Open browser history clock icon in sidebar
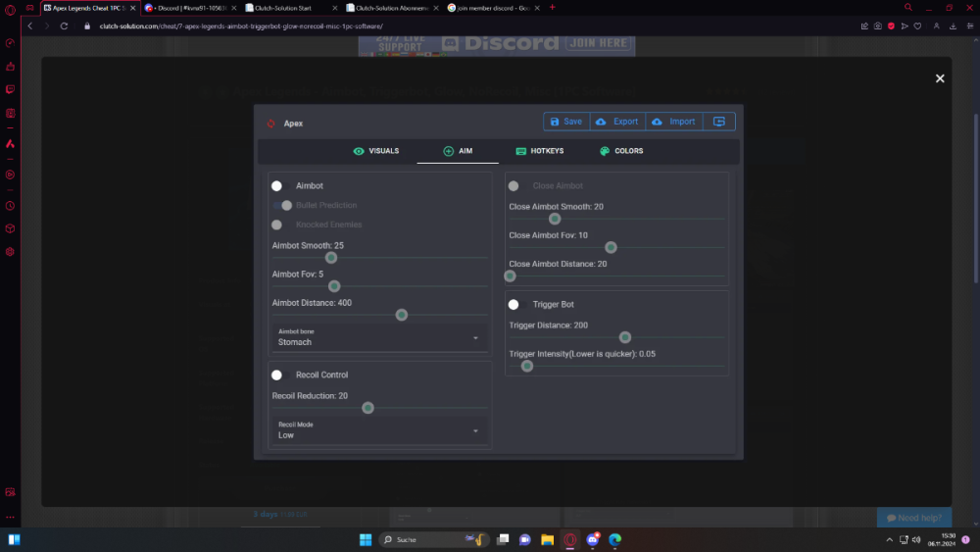Image resolution: width=980 pixels, height=552 pixels. [10, 206]
